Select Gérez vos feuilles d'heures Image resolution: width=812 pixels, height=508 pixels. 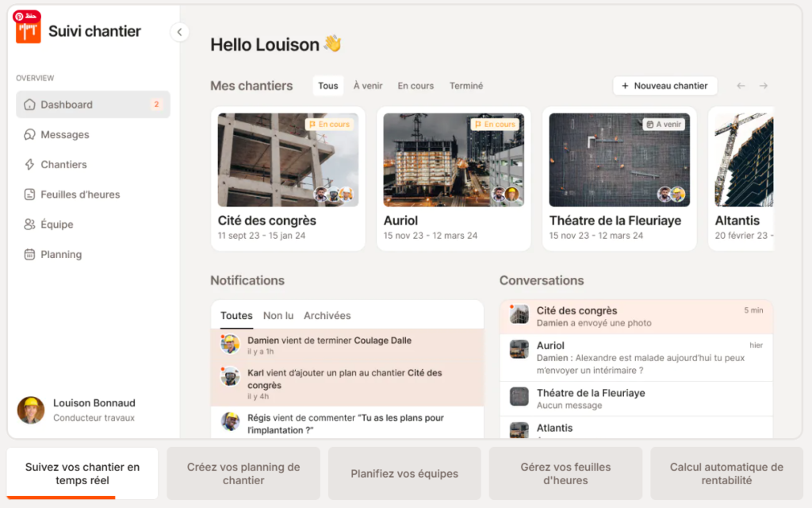[x=565, y=473]
